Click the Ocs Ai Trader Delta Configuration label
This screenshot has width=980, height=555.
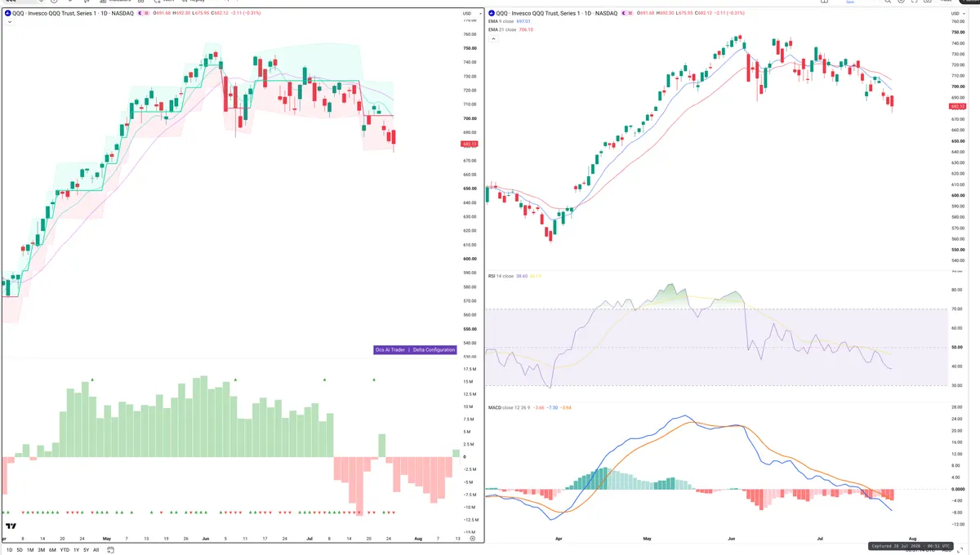coord(415,349)
